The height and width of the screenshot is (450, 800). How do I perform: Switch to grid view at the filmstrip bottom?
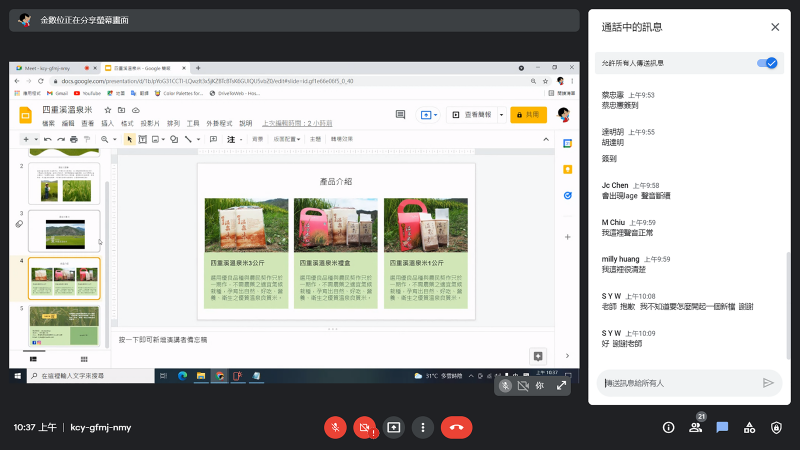coord(84,359)
